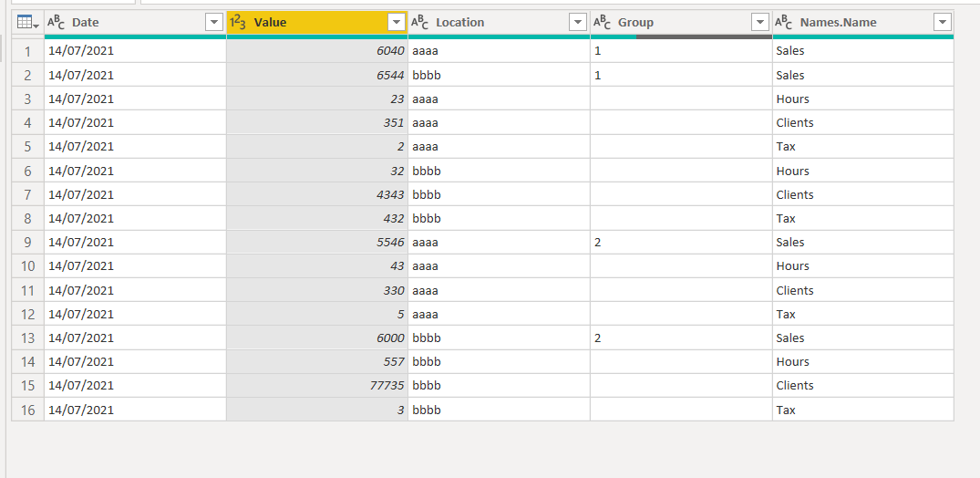This screenshot has width=980, height=478.
Task: Click value cell 6040
Action: coord(317,51)
